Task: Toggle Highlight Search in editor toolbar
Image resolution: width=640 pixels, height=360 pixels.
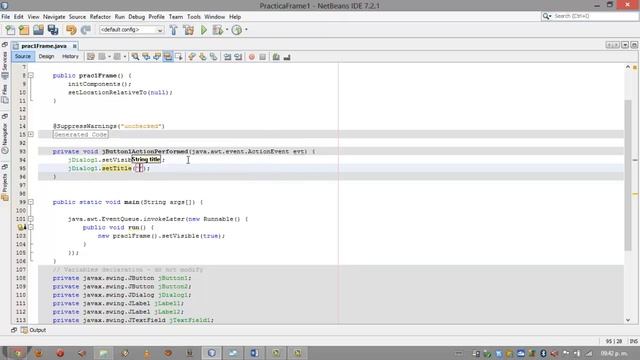Action: point(168,57)
